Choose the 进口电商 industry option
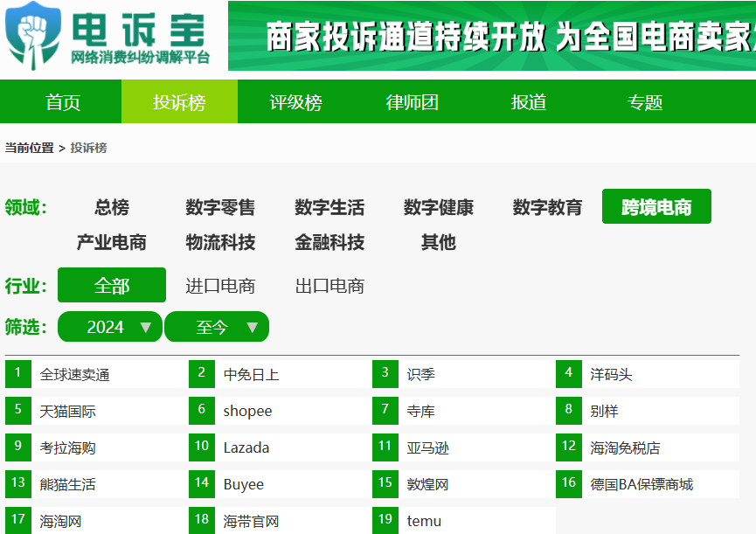Image resolution: width=756 pixels, height=534 pixels. click(x=220, y=286)
